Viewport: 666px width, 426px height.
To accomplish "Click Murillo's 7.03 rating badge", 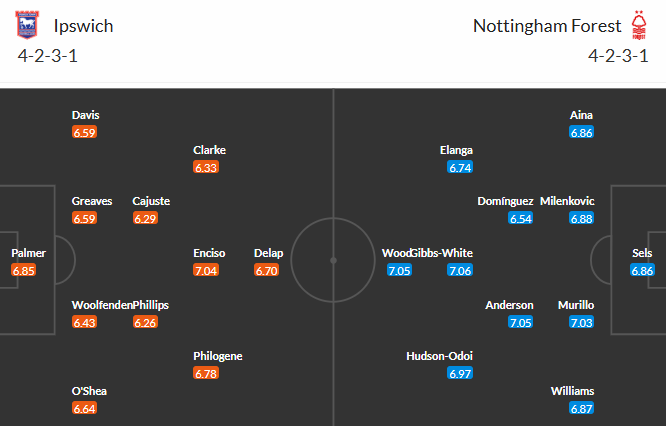I will (582, 322).
